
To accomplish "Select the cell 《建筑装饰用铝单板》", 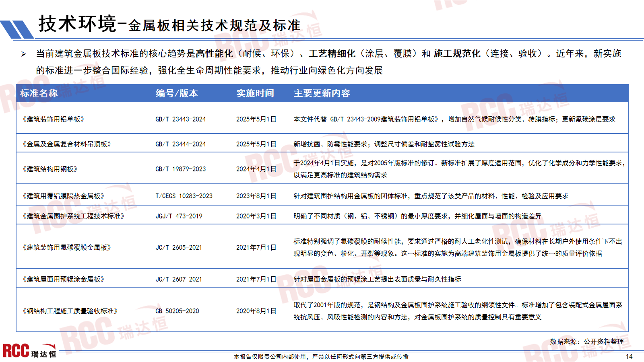I will [53, 119].
